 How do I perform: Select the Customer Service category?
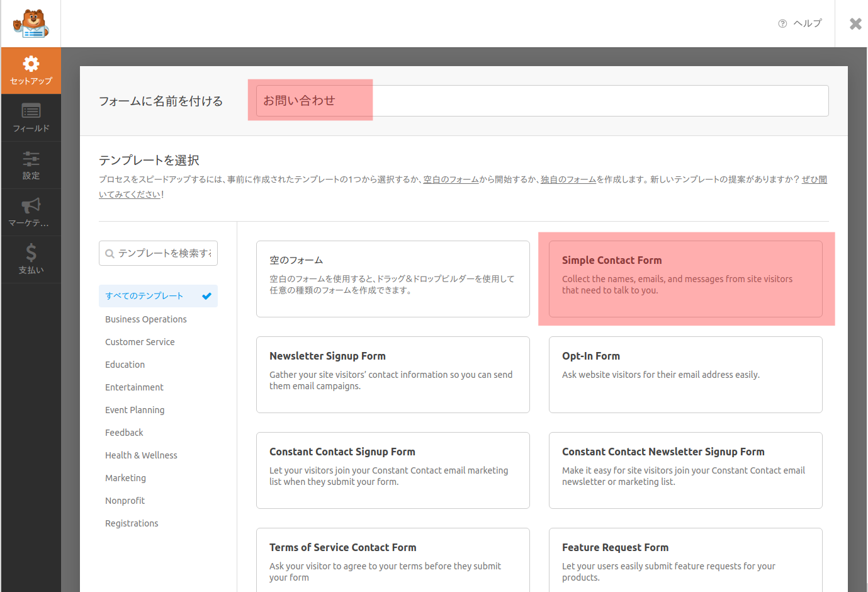[140, 341]
